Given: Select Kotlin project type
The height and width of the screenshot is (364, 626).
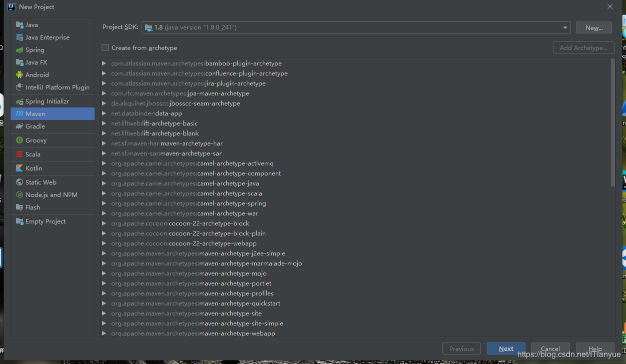Looking at the screenshot, I should [x=53, y=168].
